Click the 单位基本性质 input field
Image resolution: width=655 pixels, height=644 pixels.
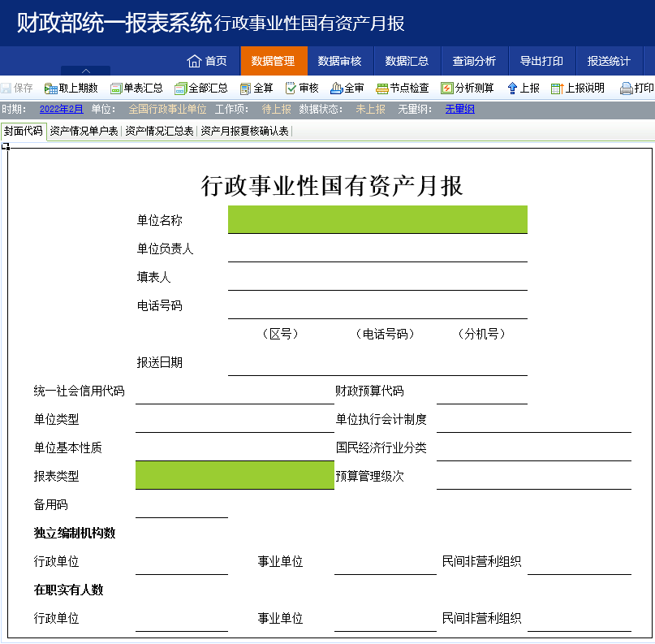coord(235,447)
